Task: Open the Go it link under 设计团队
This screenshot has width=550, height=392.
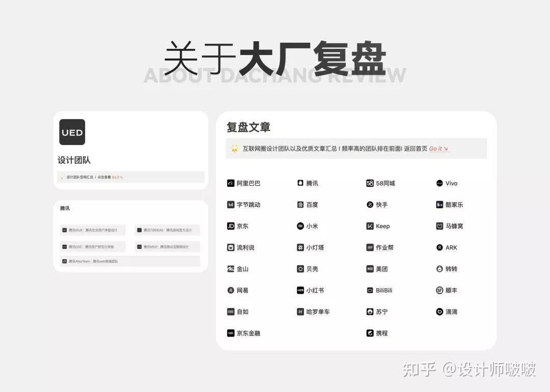Action: pos(117,177)
